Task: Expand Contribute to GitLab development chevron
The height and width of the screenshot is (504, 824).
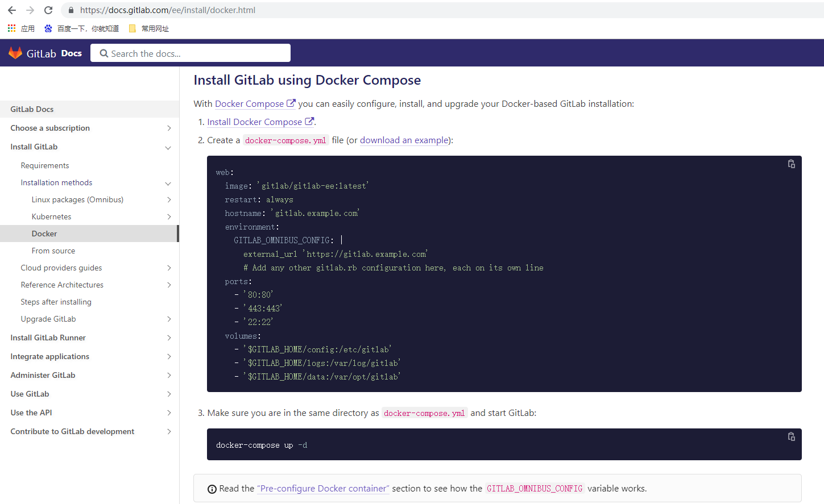Action: [x=169, y=431]
